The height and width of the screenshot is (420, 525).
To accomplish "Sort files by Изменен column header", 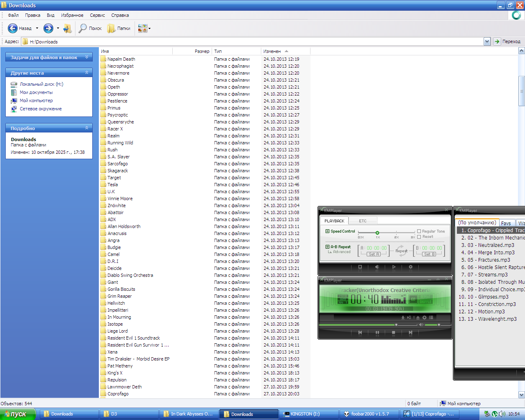I will [x=285, y=51].
